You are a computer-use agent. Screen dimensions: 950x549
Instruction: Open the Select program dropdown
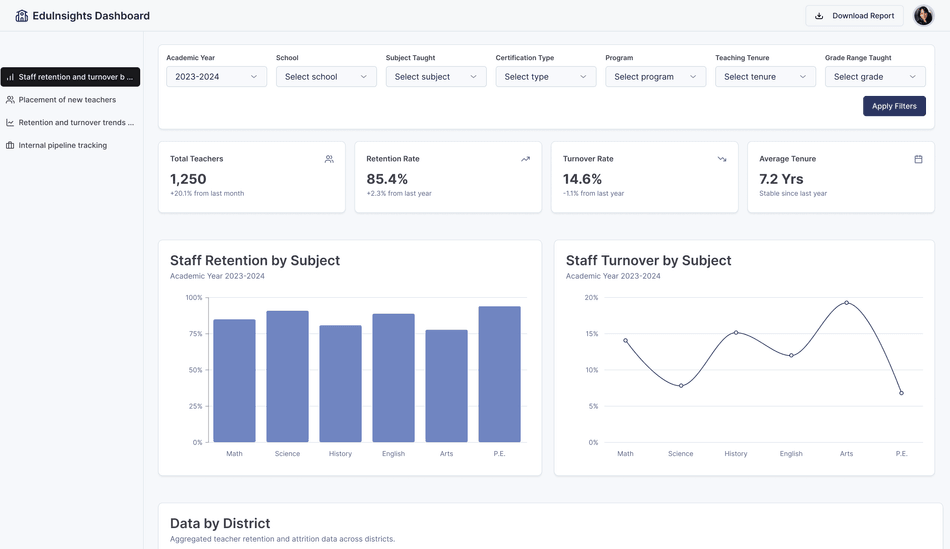point(655,77)
